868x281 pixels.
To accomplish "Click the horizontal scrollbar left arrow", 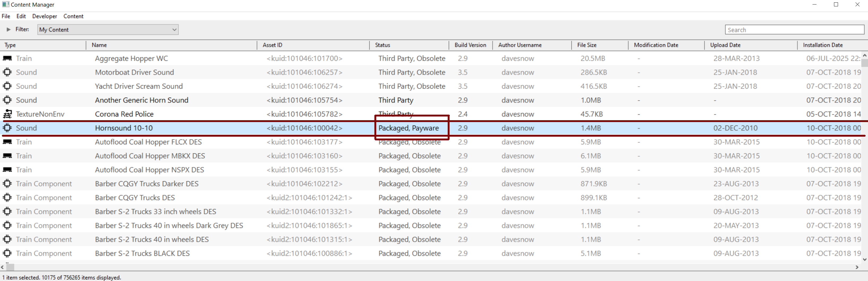I will coord(3,267).
